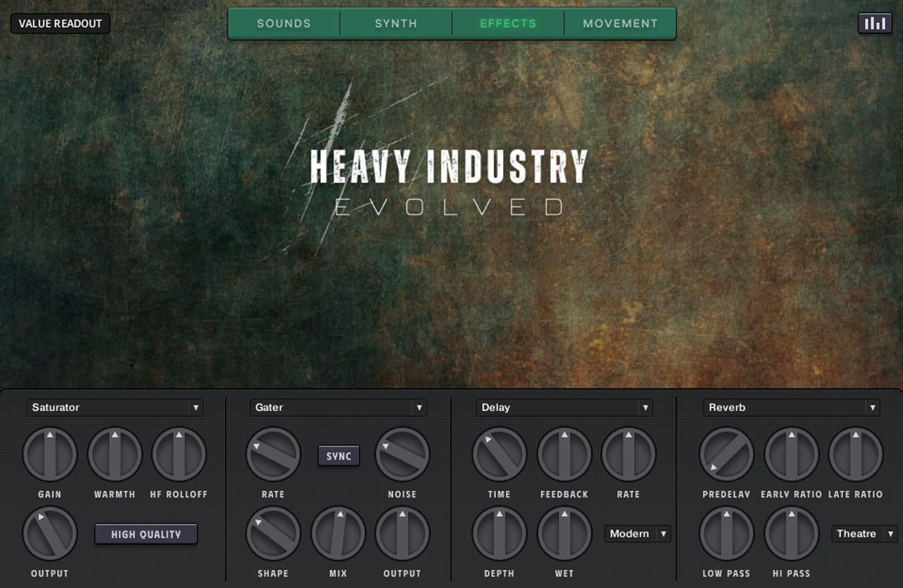Switch to the SYNTH tab
Viewport: 903px width, 588px height.
395,23
